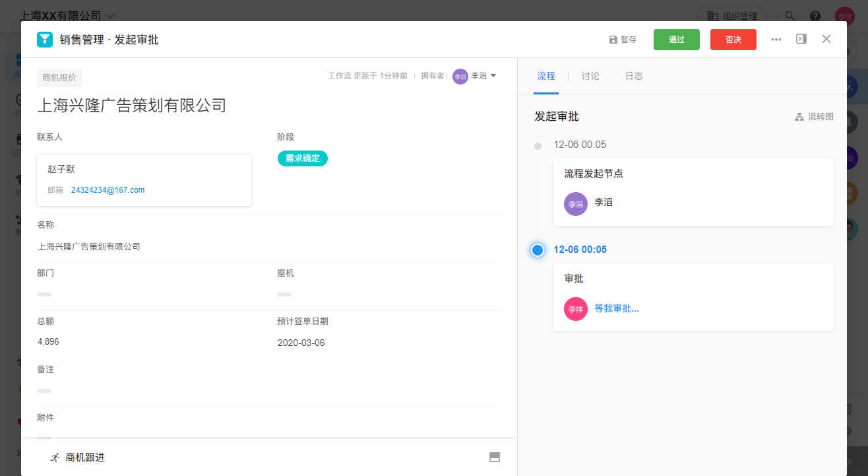
Task: Click 李祥's avatar in approval node
Action: pyautogui.click(x=575, y=309)
